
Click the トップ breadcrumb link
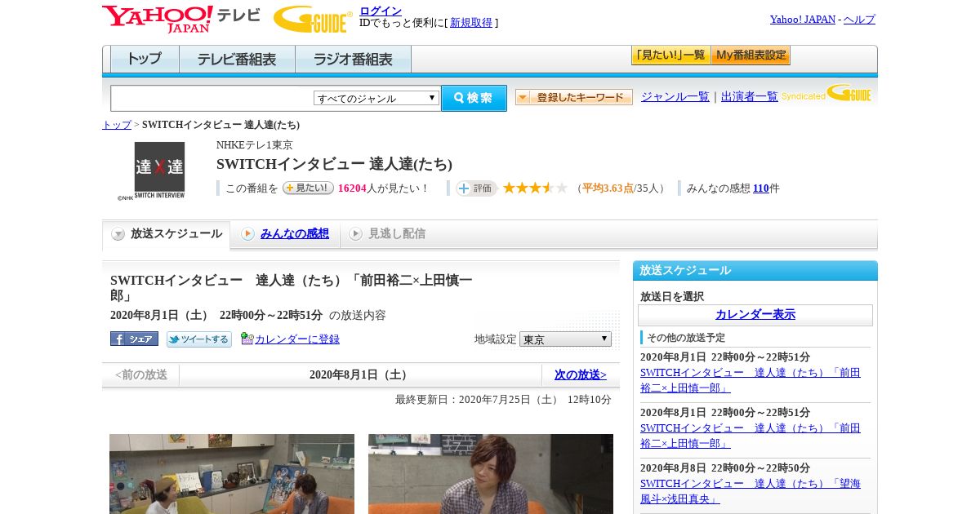[117, 125]
